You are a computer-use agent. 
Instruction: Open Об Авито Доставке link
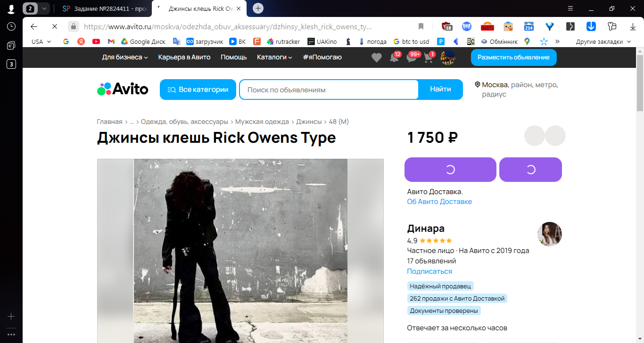[439, 202]
